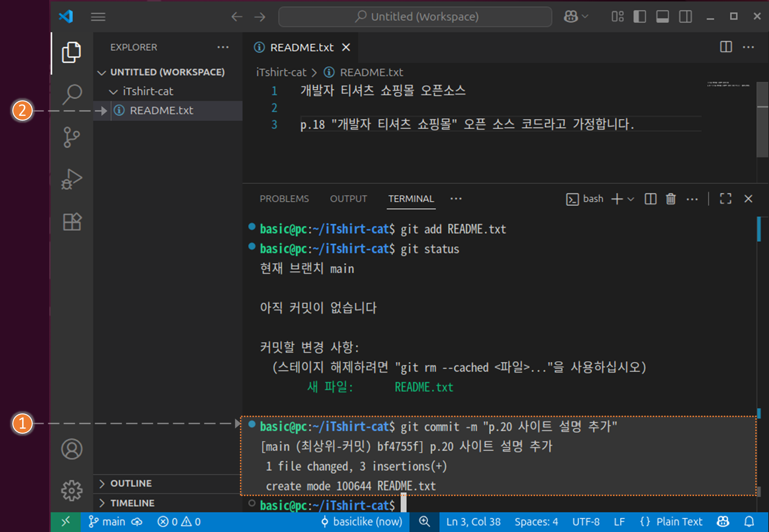Open Customize Layout options
Screen dimensions: 769x532
tap(618, 17)
